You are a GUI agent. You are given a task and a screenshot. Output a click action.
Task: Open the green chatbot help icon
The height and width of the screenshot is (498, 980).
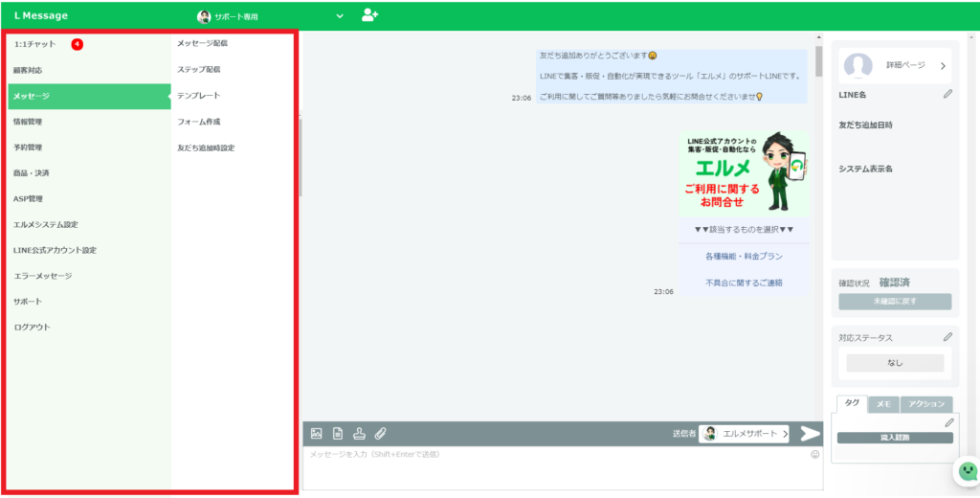tap(968, 470)
